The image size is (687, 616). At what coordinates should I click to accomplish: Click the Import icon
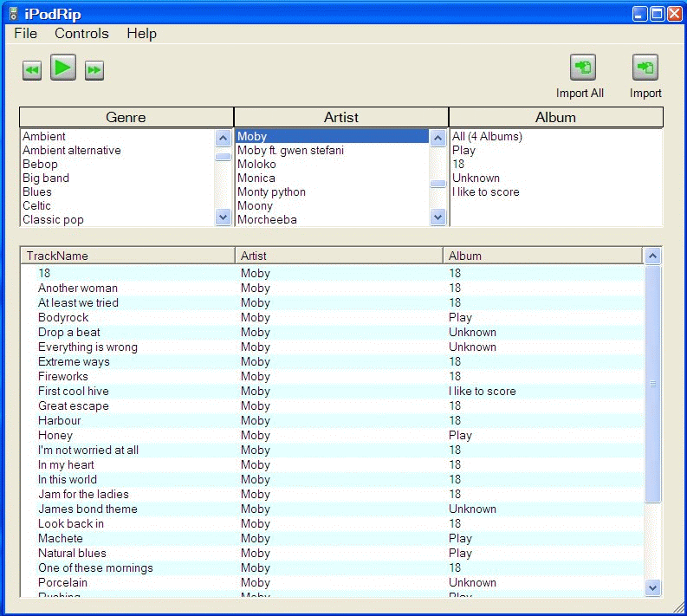point(645,68)
